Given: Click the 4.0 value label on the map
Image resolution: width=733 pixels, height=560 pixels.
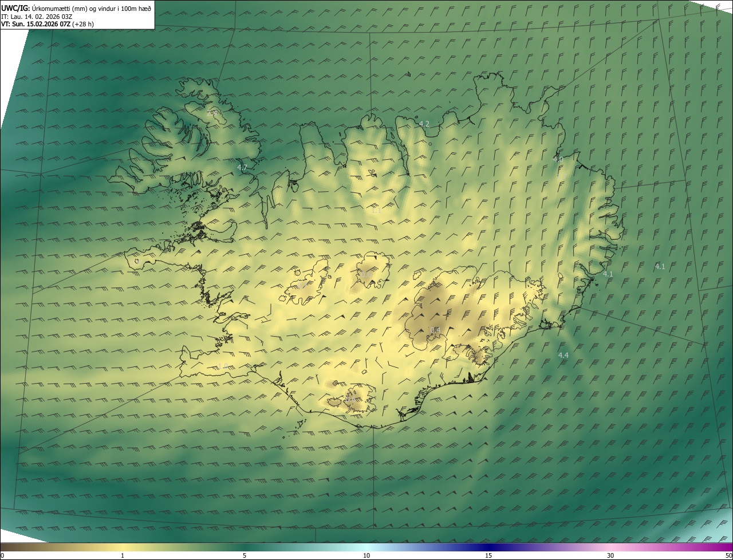Looking at the screenshot, I should click(558, 160).
